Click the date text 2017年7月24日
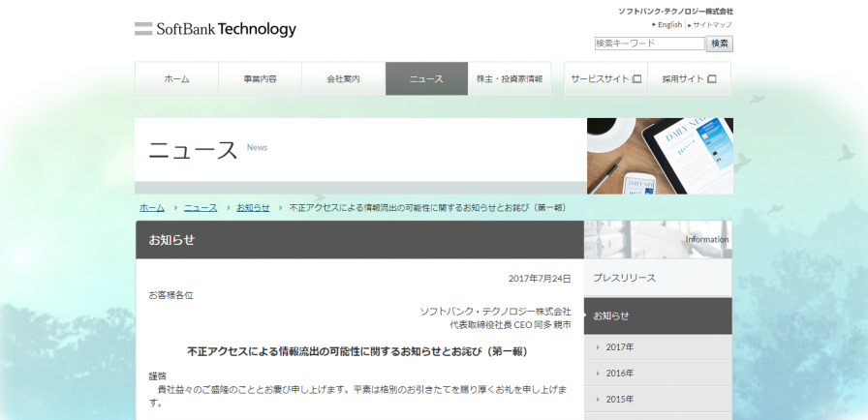 coord(540,279)
